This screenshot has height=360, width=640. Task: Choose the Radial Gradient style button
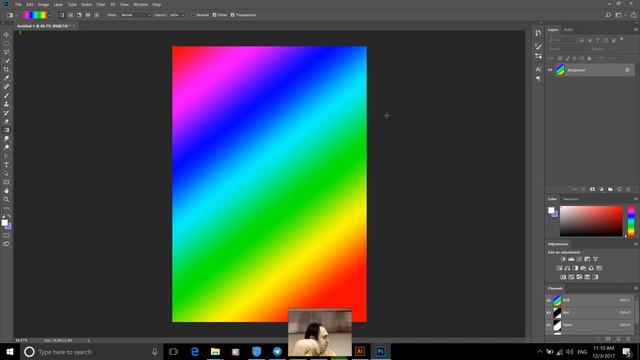click(71, 15)
